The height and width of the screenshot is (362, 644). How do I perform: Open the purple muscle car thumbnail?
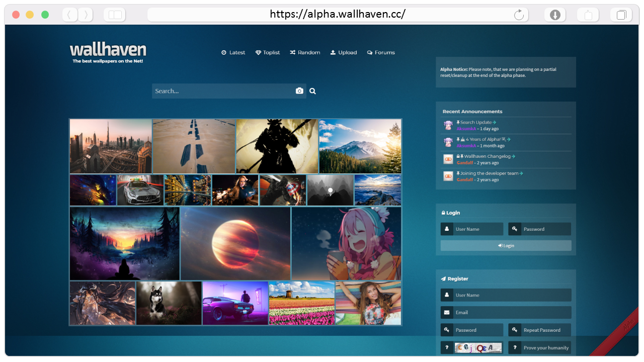pos(235,303)
